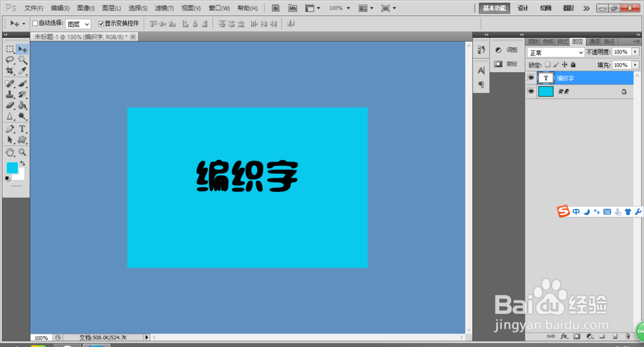Open the screen mode dropdown
This screenshot has width=644, height=347.
388,8
